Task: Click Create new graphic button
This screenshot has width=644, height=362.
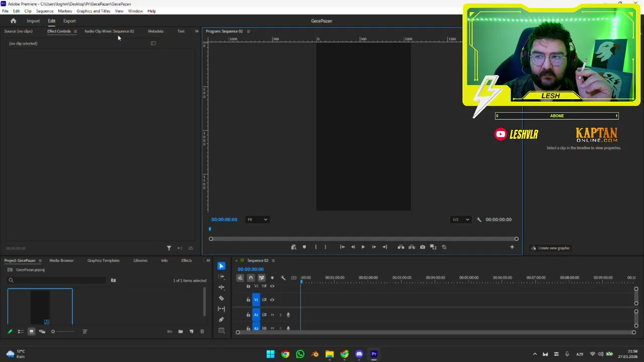Action: pyautogui.click(x=550, y=248)
